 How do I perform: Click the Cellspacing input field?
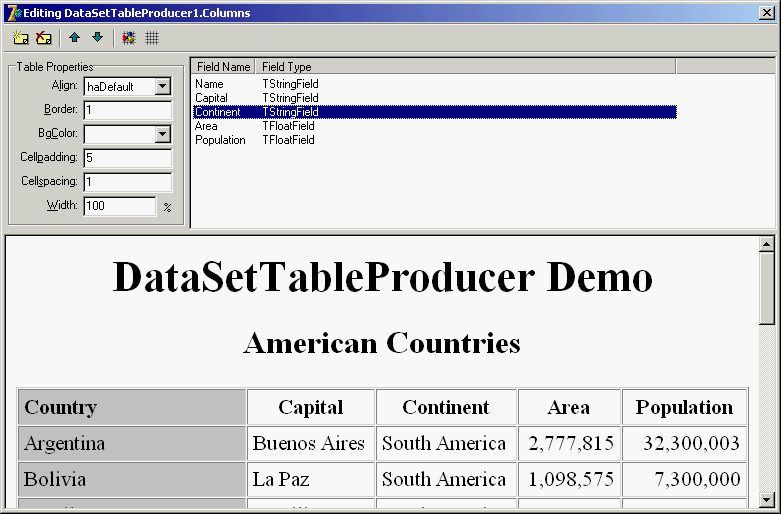(x=127, y=182)
